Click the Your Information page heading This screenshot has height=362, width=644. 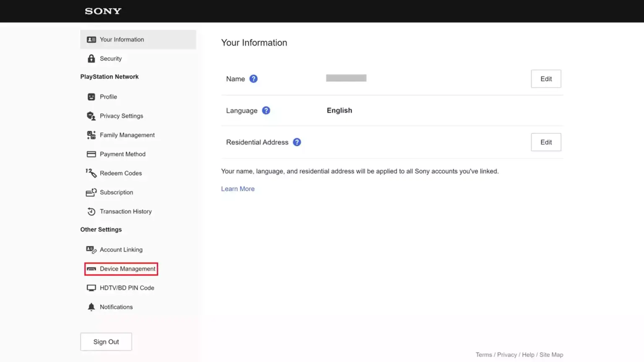tap(254, 43)
